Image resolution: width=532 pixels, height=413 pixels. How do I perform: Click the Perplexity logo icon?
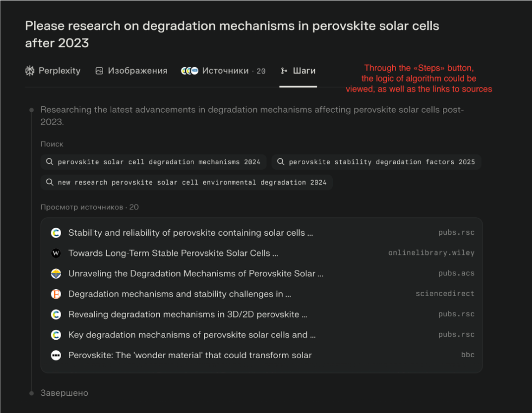point(30,71)
